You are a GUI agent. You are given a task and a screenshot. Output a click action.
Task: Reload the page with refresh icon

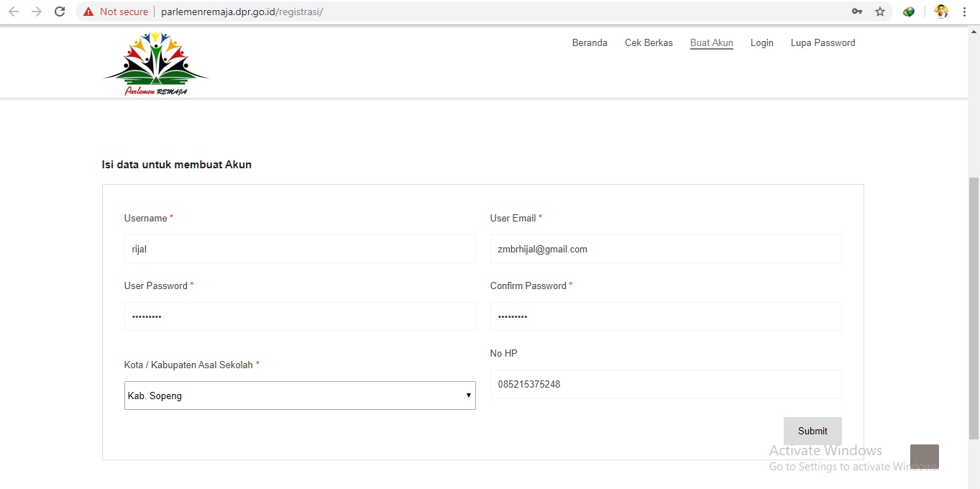click(x=60, y=12)
